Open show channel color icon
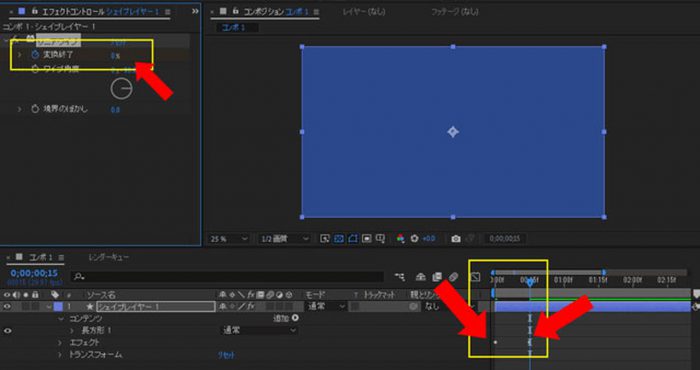 pos(400,239)
